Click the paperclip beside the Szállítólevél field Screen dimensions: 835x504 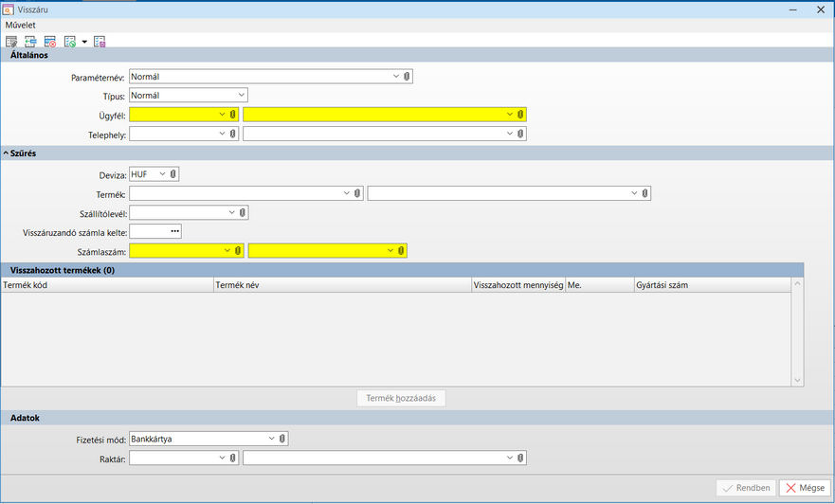coord(243,212)
